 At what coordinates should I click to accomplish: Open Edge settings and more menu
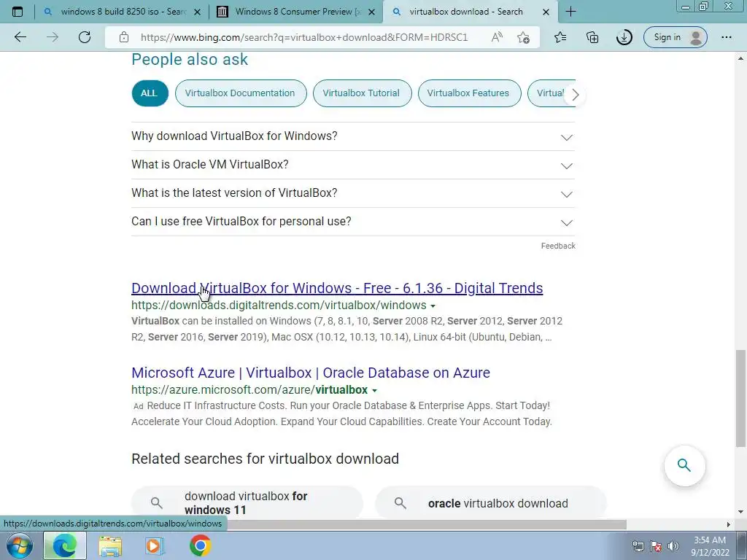(726, 37)
